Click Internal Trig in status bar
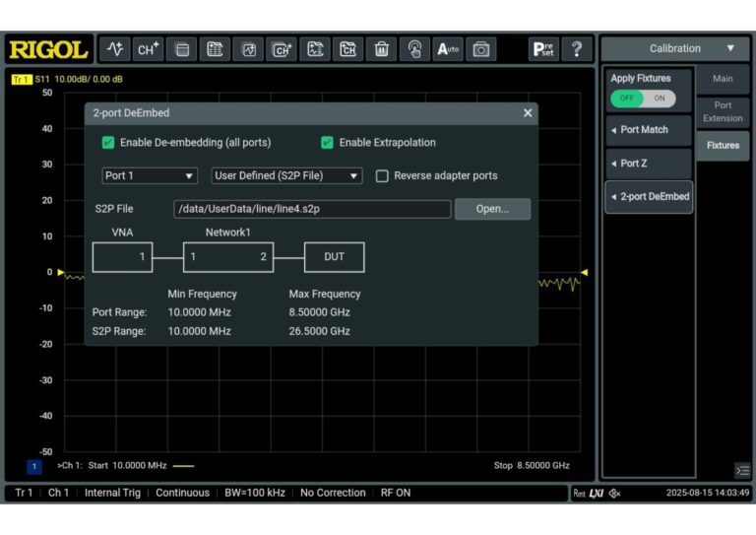 click(112, 493)
